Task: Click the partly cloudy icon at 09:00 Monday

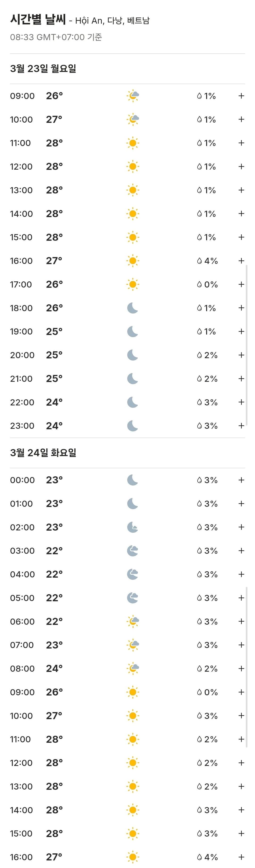Action: tap(133, 96)
